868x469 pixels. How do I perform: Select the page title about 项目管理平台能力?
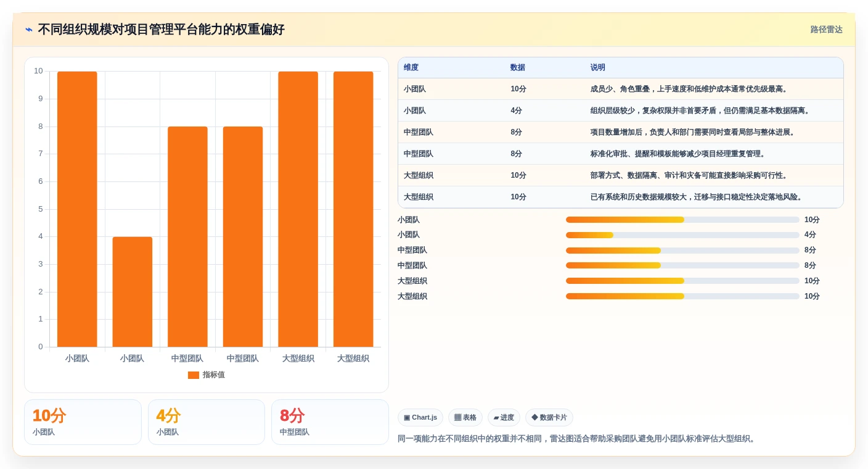(161, 30)
